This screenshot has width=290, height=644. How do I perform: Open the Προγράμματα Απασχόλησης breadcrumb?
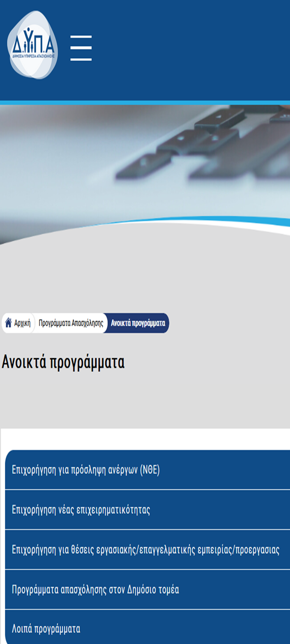click(71, 323)
